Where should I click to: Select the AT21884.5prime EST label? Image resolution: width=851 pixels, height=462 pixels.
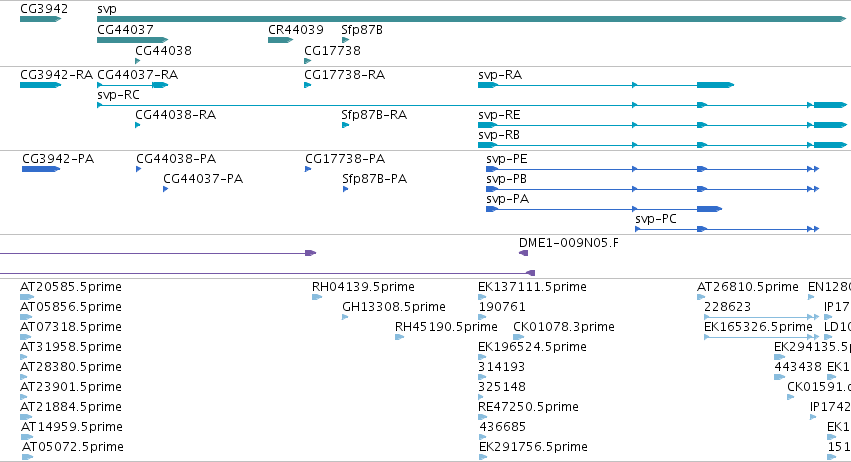[x=71, y=407]
